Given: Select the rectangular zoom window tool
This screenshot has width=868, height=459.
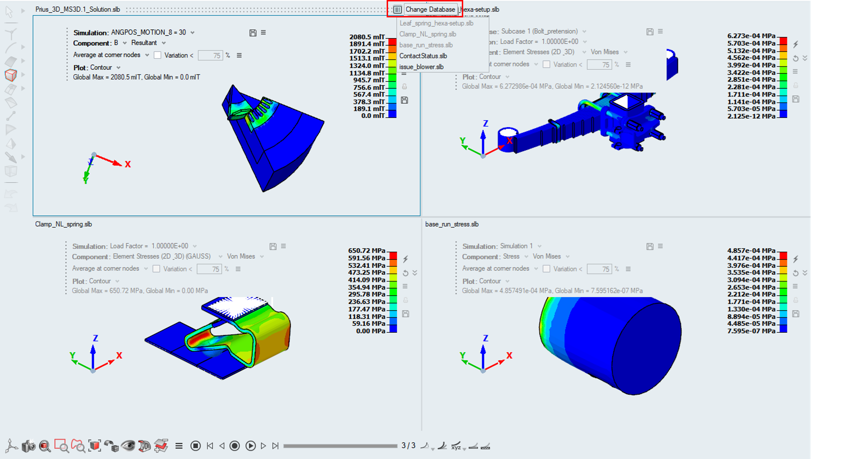Looking at the screenshot, I should click(61, 446).
